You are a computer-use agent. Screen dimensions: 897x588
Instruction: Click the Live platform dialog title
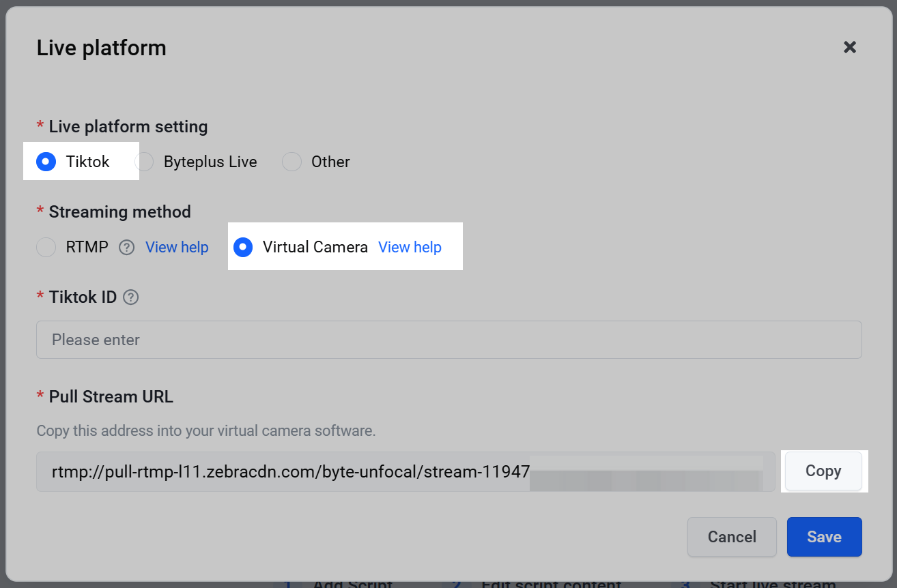pyautogui.click(x=101, y=48)
